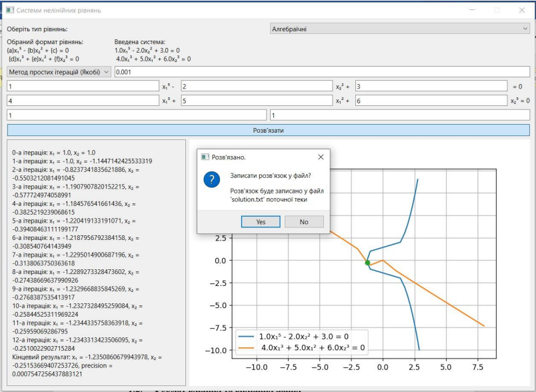536x392 pixels.
Task: Click No to skip saving the solution
Action: 304,222
